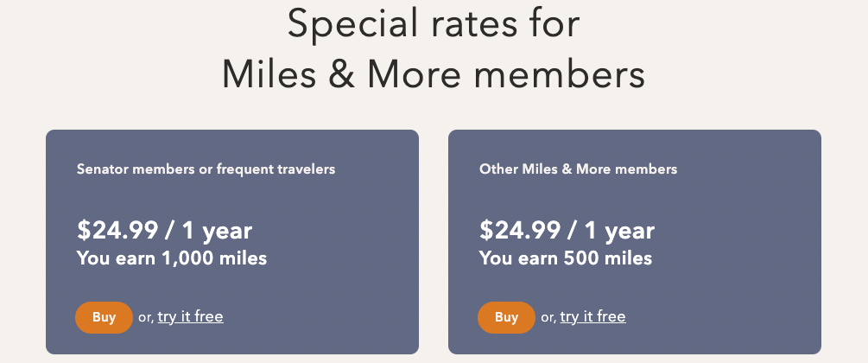The height and width of the screenshot is (363, 868).
Task: Click Buy in the Senator members card
Action: (x=104, y=317)
